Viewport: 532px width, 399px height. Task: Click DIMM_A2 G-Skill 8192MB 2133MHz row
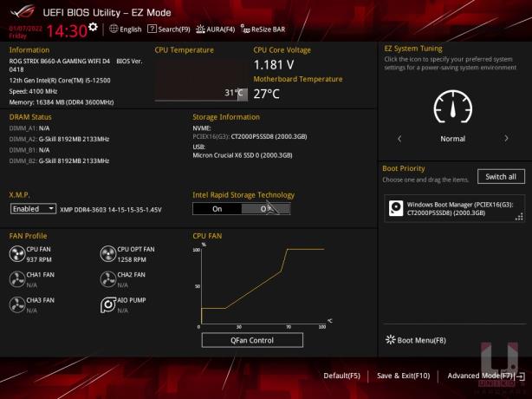[60, 140]
